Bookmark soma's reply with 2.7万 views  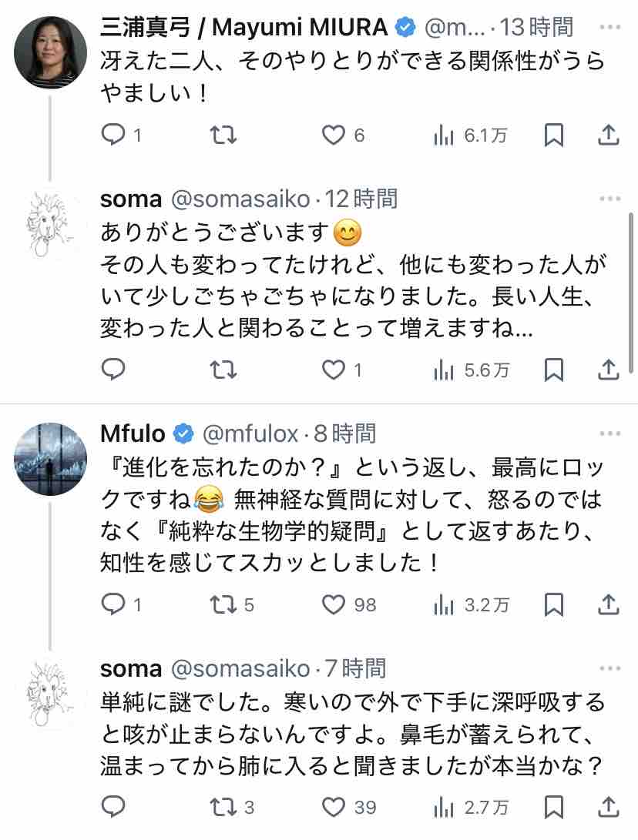pyautogui.click(x=553, y=807)
